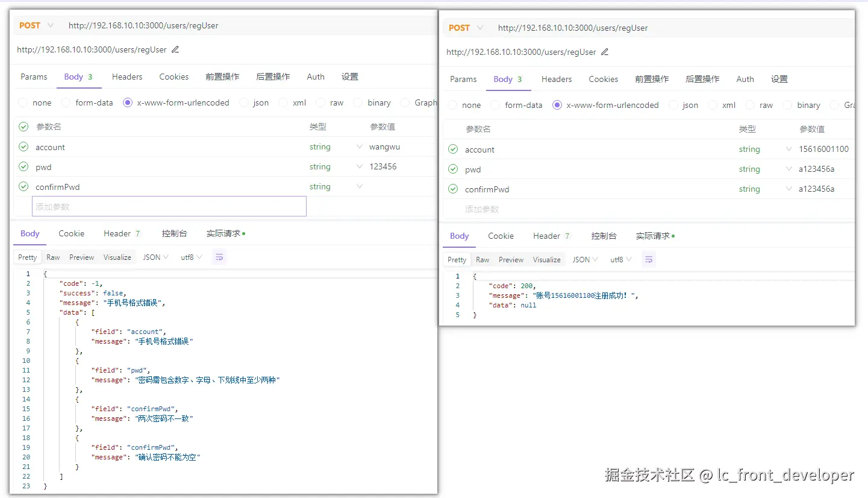Click Pretty view button in right response
This screenshot has height=498, width=868.
tap(457, 259)
